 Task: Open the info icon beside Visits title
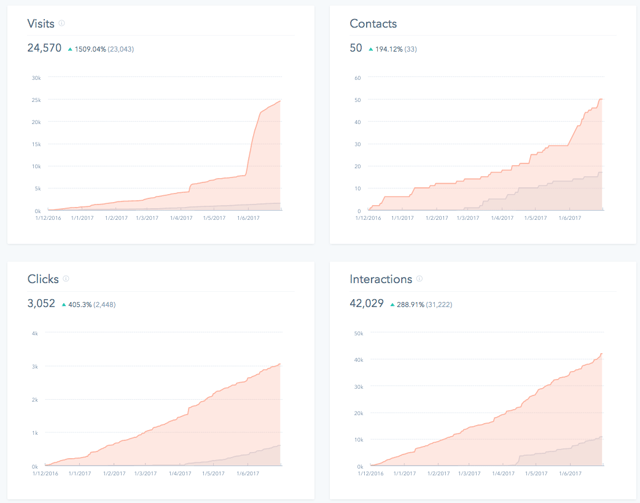point(62,23)
